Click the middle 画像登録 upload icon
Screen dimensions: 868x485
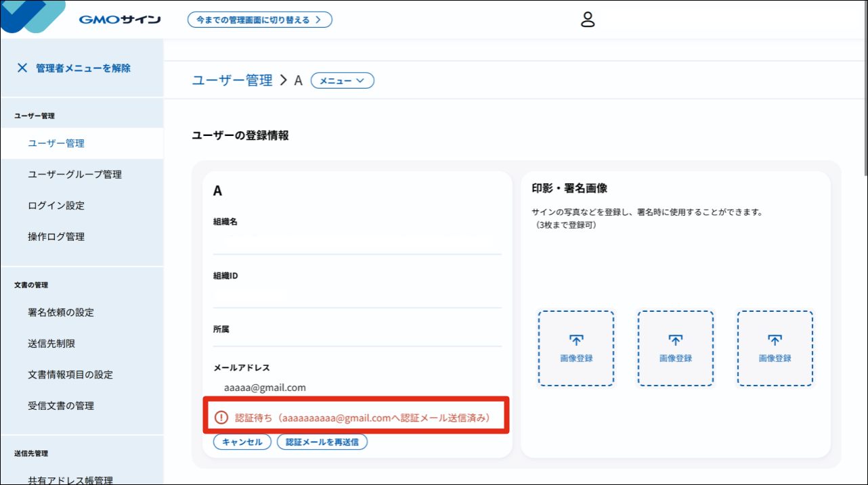[x=676, y=340]
